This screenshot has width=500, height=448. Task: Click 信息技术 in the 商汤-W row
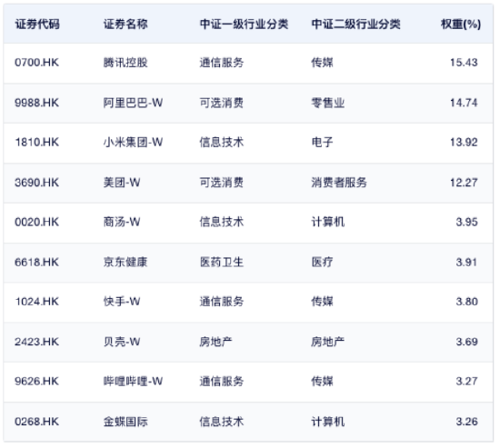tap(222, 222)
